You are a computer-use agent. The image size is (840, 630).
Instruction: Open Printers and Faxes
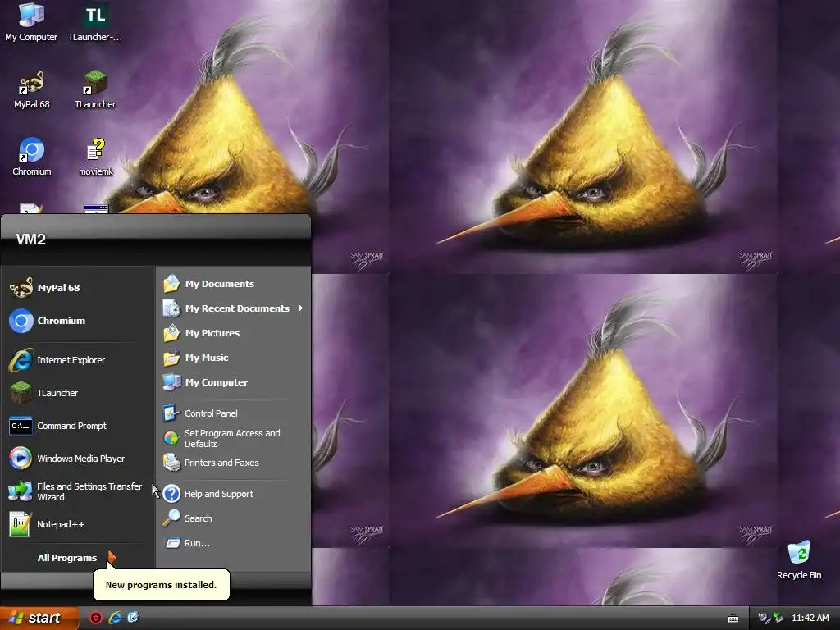[234, 463]
